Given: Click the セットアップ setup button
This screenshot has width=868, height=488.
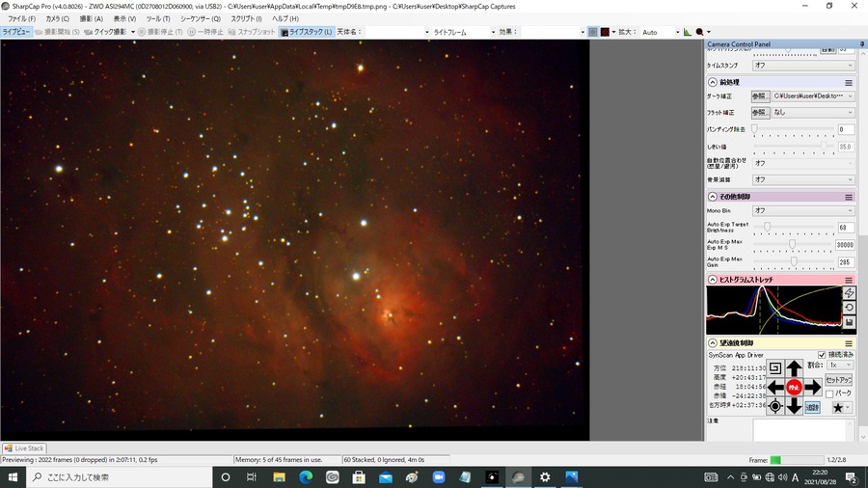Looking at the screenshot, I should click(x=838, y=380).
